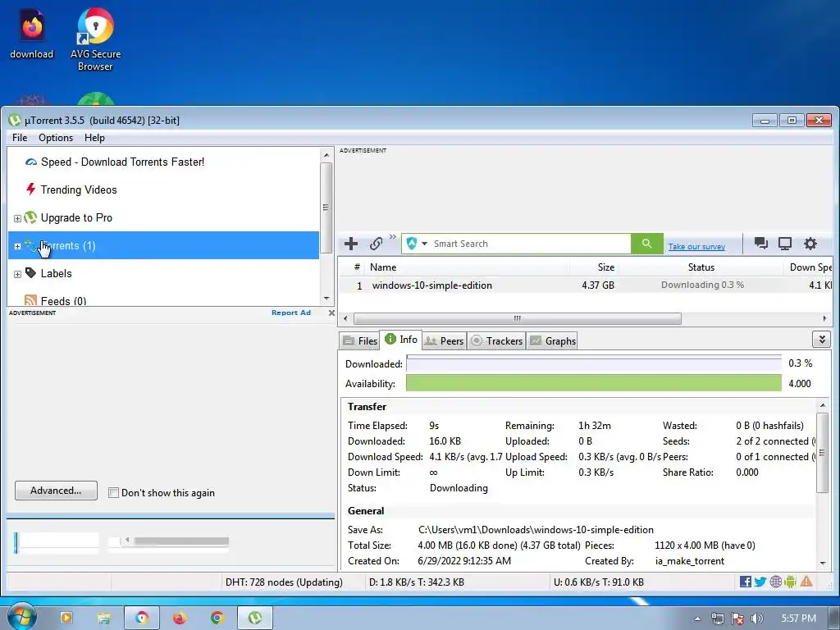Click Report Ad link
Screen dimensions: 840x630
click(x=291, y=313)
